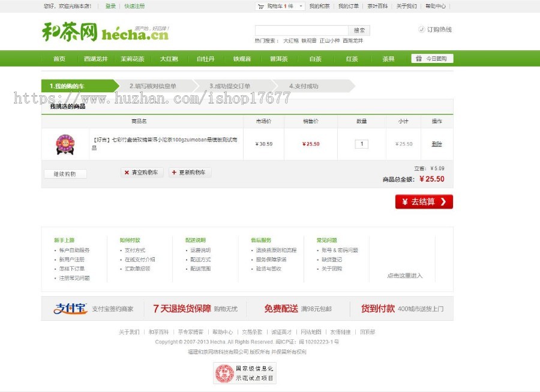Screen dimensions: 540x392
Task: Open 账号 & 密码问题 link
Action: pyautogui.click(x=340, y=250)
